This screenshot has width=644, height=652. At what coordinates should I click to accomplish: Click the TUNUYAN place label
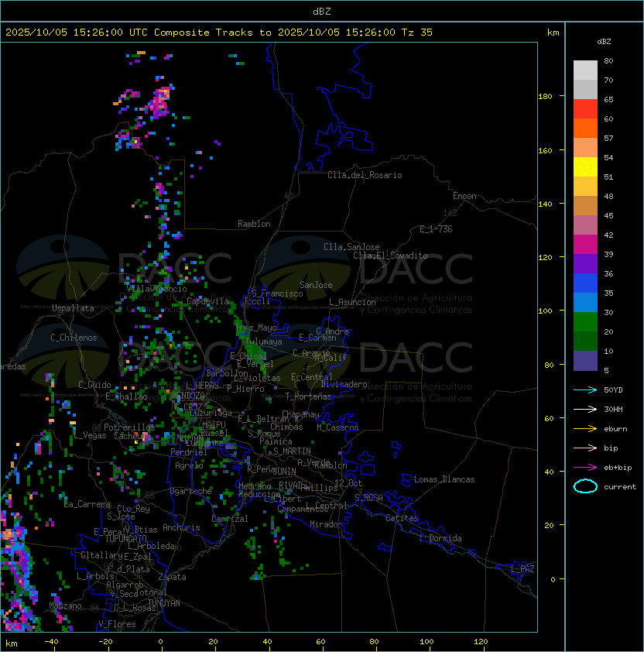click(x=164, y=603)
